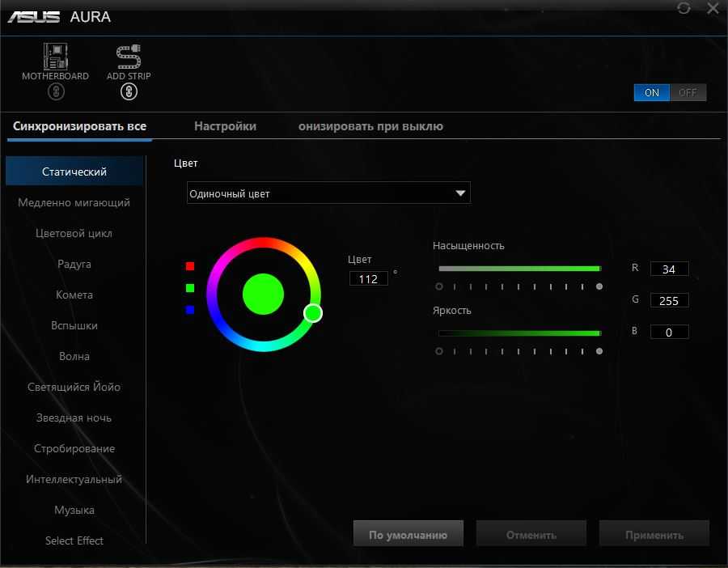Screen dimensions: 728x568
Task: Click the refresh icon in title bar
Action: coord(684,8)
